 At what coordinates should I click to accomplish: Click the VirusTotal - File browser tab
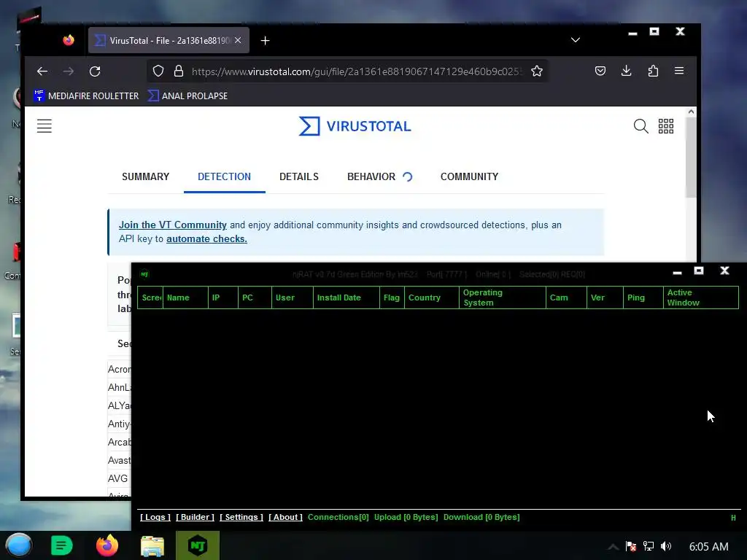click(169, 41)
